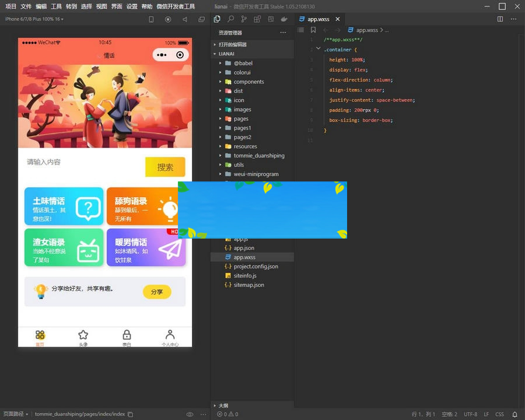Toggle the preview eye icon in bottom bar

click(x=190, y=414)
